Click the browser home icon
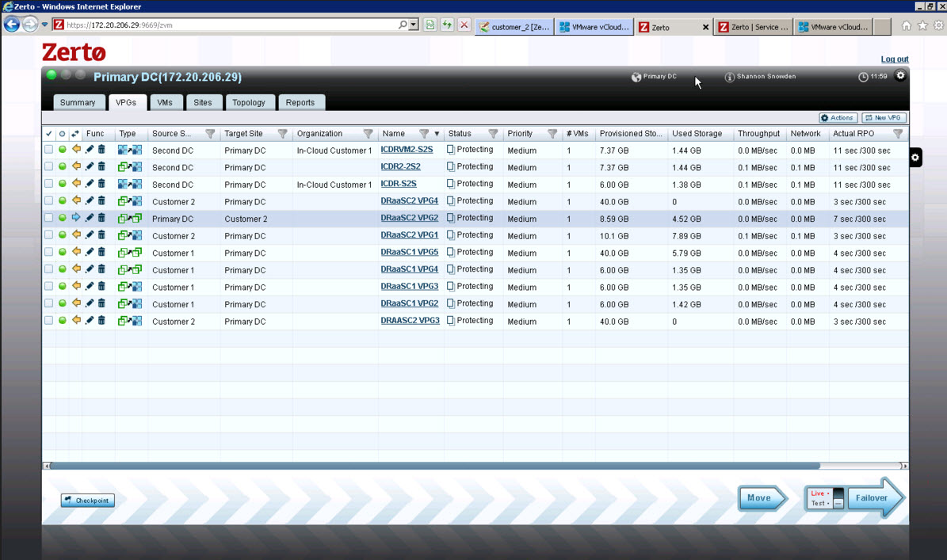The image size is (947, 560). point(906,25)
